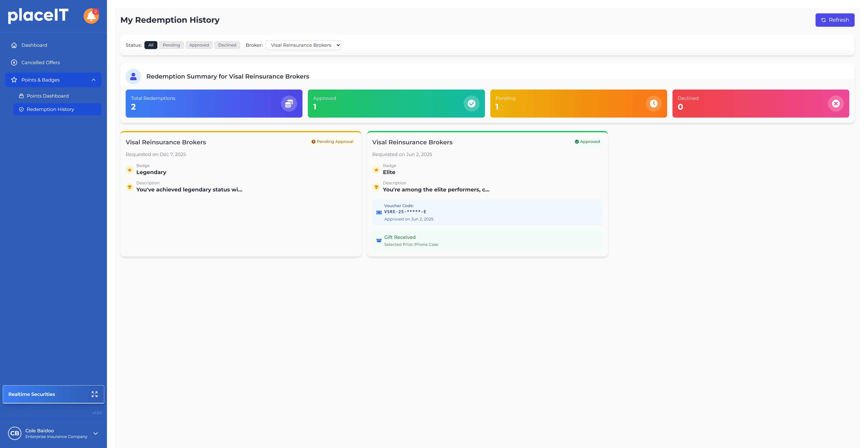Click the Pending Approval status badge
The width and height of the screenshot is (868, 448).
(x=332, y=142)
